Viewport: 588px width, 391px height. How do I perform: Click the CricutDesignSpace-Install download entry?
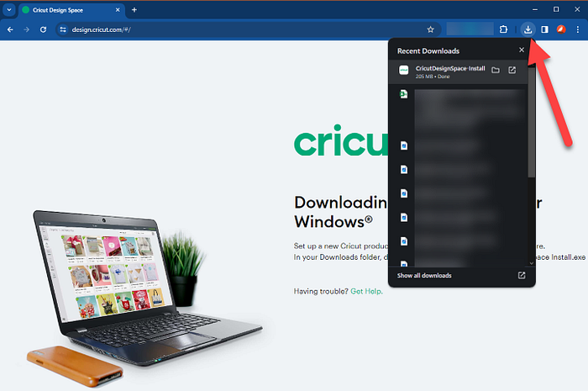[x=458, y=71]
